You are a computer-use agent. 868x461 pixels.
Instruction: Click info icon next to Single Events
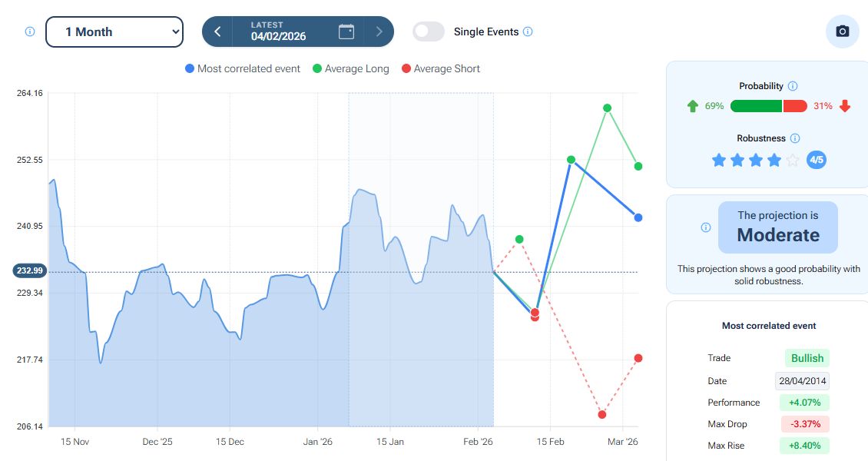[528, 32]
